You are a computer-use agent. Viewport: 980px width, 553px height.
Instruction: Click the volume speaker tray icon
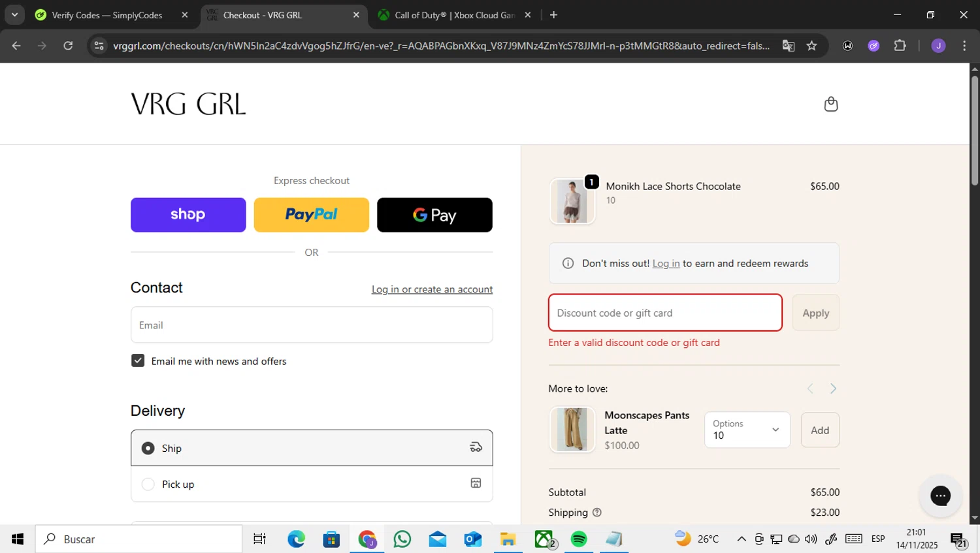pyautogui.click(x=811, y=539)
